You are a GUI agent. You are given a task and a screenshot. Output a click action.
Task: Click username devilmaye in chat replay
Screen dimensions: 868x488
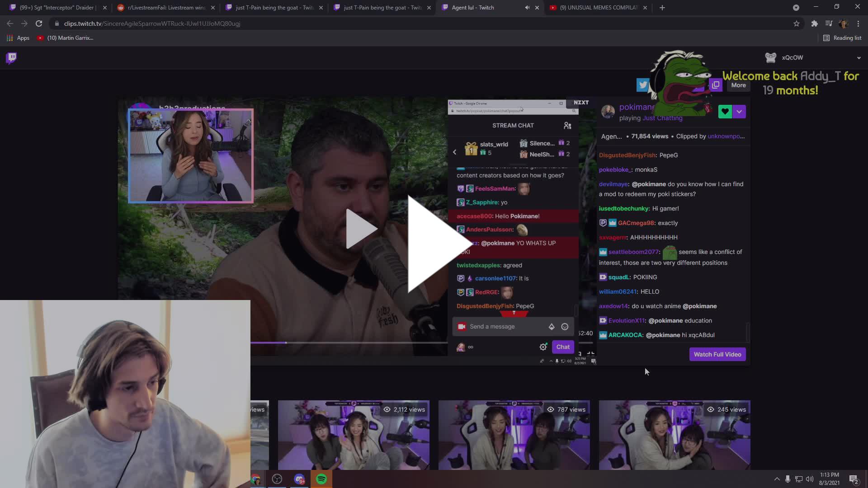613,184
